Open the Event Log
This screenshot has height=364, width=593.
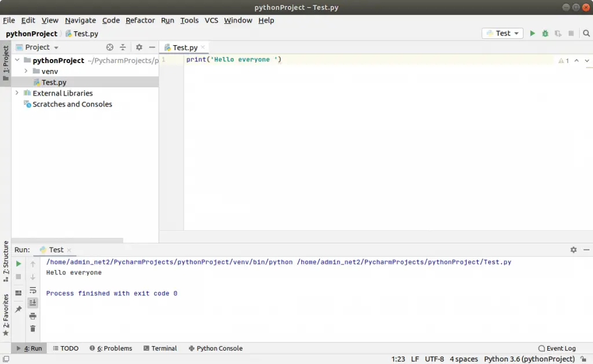557,348
